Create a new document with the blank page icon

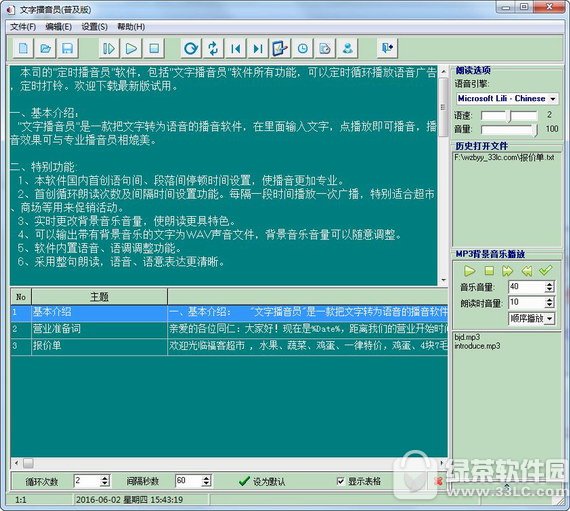pyautogui.click(x=24, y=48)
